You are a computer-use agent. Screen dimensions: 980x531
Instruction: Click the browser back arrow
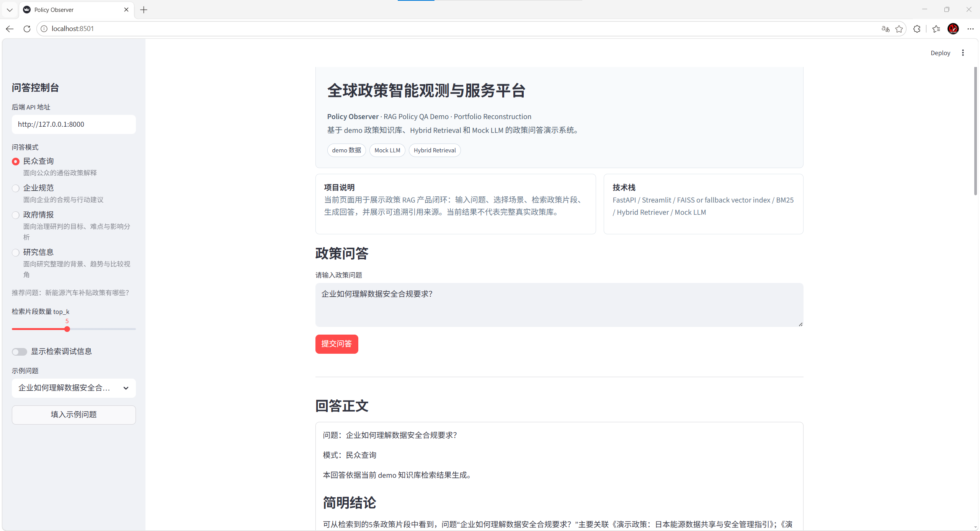(10, 29)
